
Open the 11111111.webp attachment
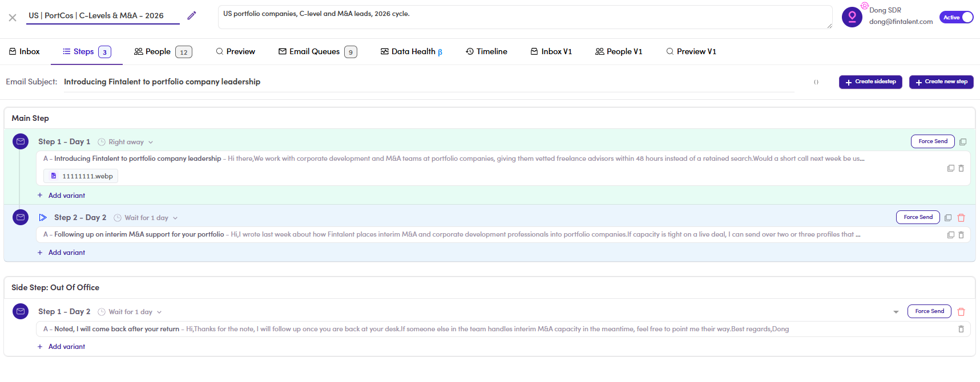[81, 176]
